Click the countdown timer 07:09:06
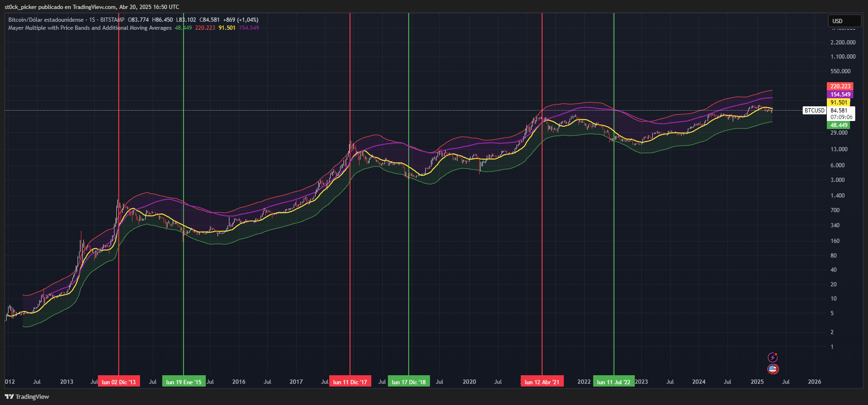This screenshot has width=868, height=405. (x=842, y=117)
